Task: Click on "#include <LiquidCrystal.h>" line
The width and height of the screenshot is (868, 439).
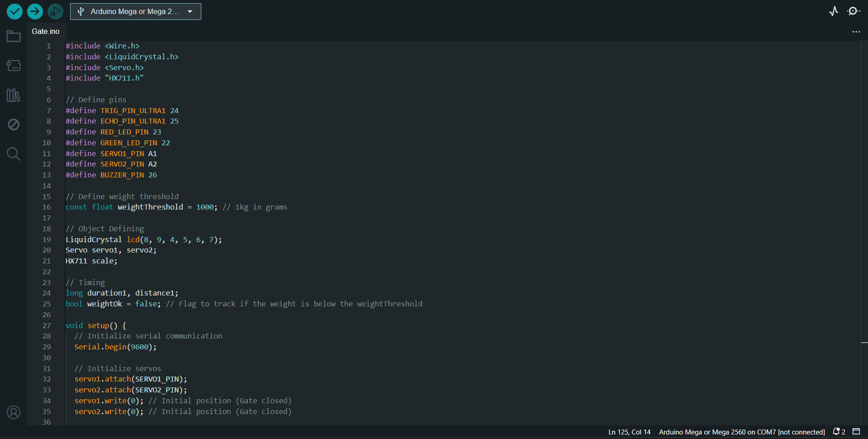Action: pyautogui.click(x=122, y=57)
